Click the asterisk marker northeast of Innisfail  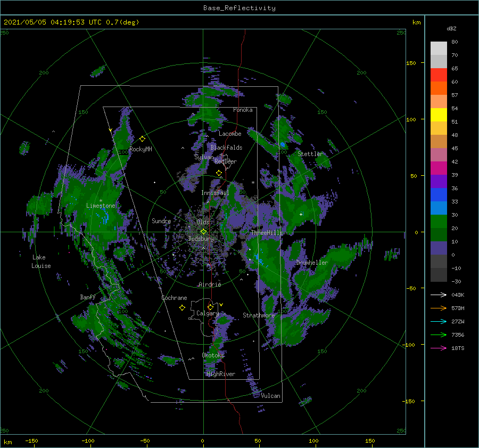(253, 183)
